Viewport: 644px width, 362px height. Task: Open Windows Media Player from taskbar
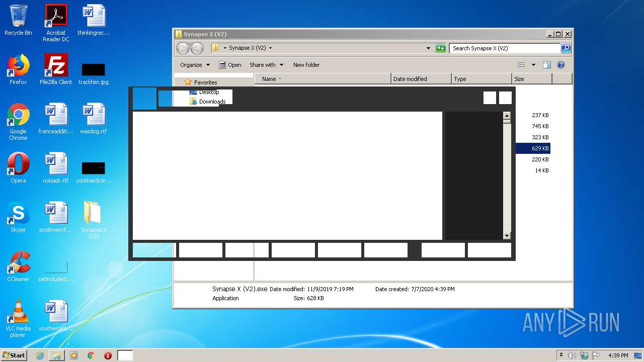pos(74,355)
